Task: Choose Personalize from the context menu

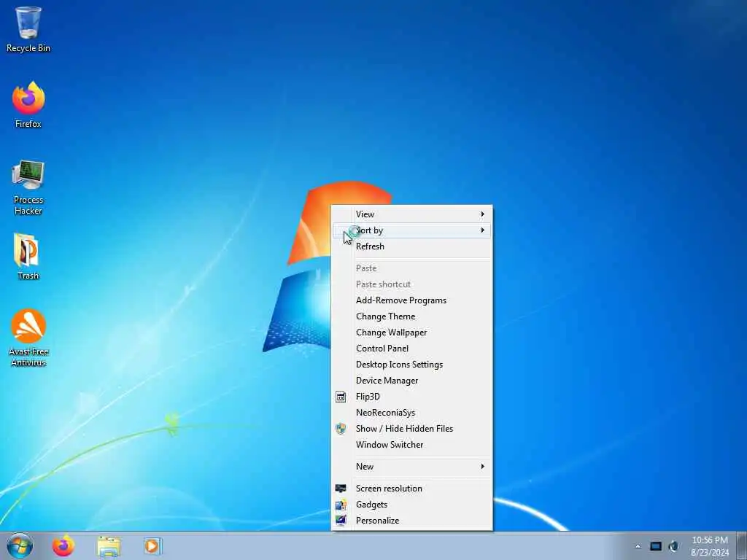Action: pos(412,521)
